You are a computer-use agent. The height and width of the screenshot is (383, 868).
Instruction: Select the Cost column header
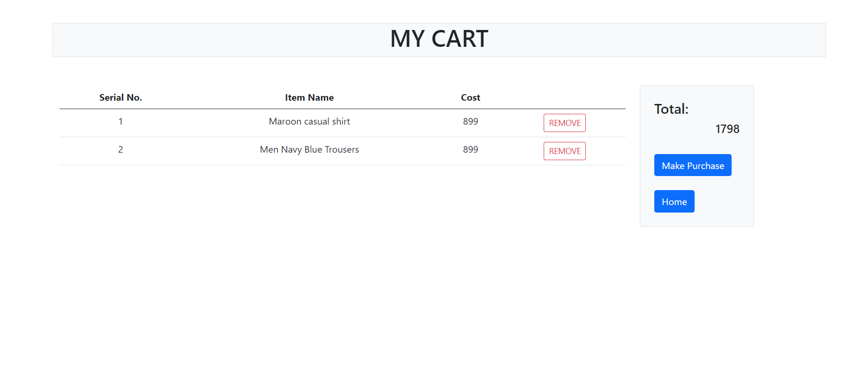point(470,97)
